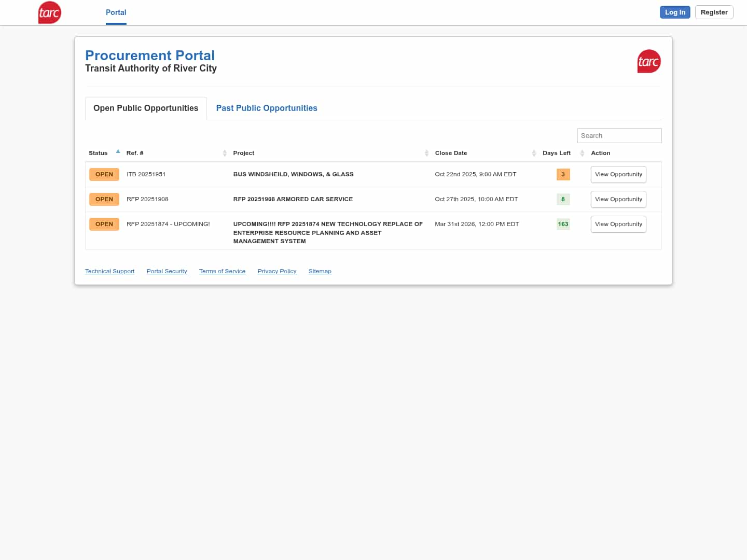
Task: Open the Portal navigation menu item
Action: pyautogui.click(x=116, y=12)
